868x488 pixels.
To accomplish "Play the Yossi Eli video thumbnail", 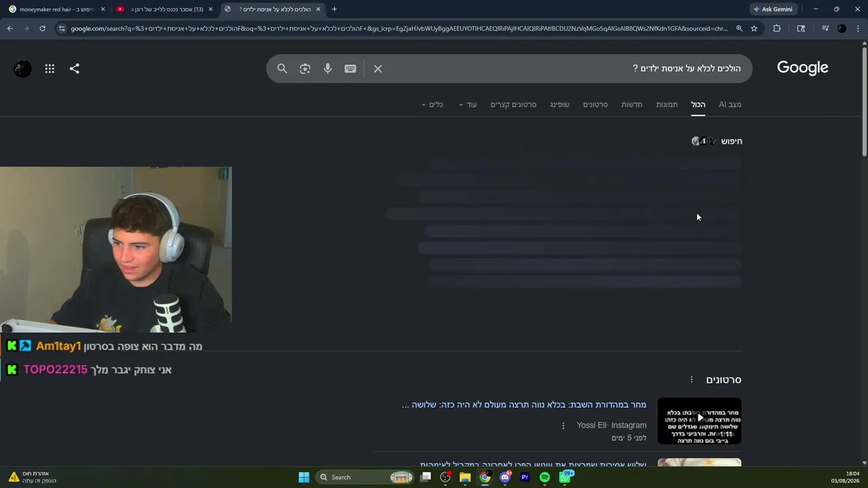I will pos(699,421).
